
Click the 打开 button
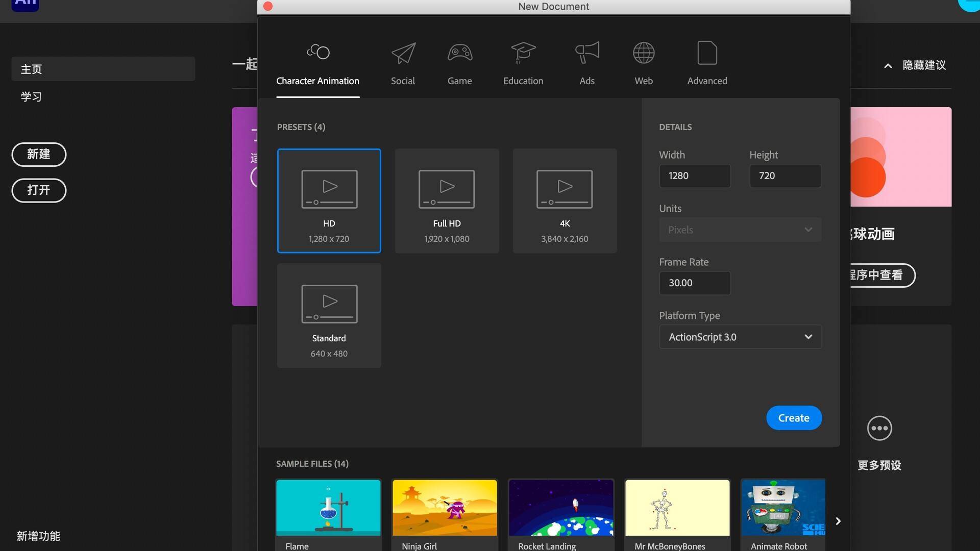[x=38, y=190]
